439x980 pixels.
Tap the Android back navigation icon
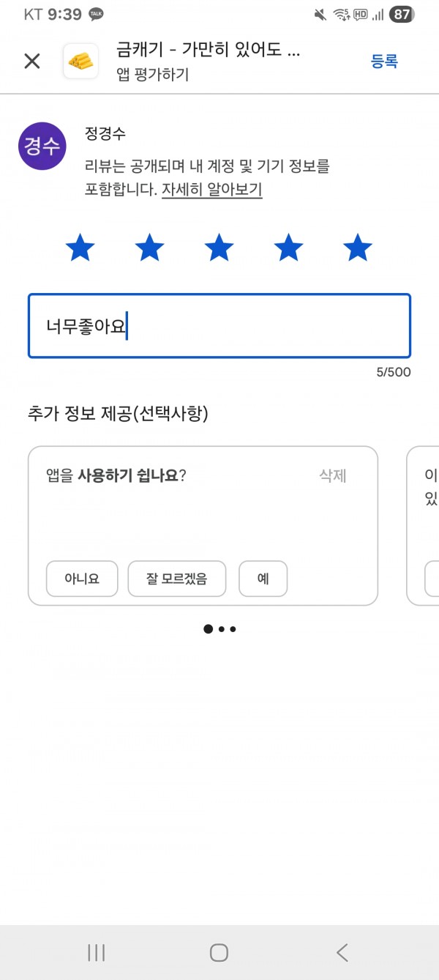click(342, 952)
